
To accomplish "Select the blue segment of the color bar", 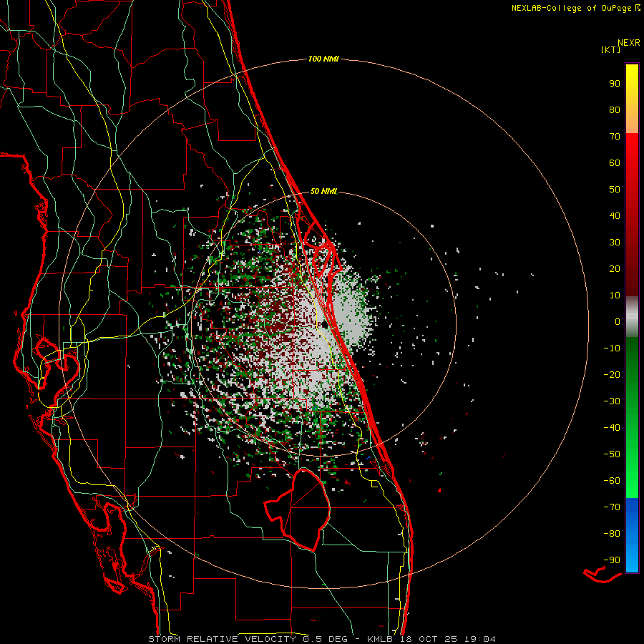I will 632,535.
